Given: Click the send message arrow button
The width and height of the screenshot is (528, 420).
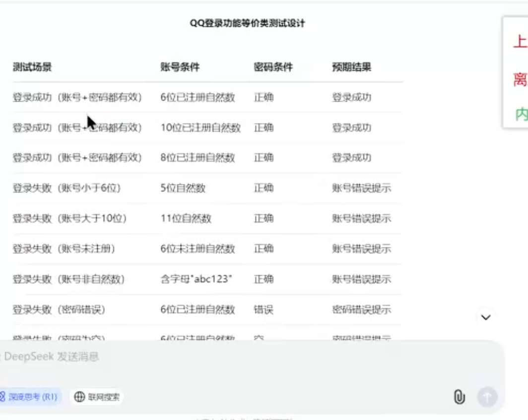Looking at the screenshot, I should click(487, 397).
